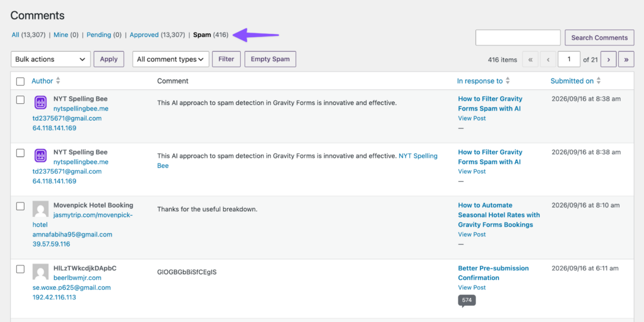Click the comment text 'Thanks for the useful breakdown.'
This screenshot has width=644, height=322.
coord(207,209)
